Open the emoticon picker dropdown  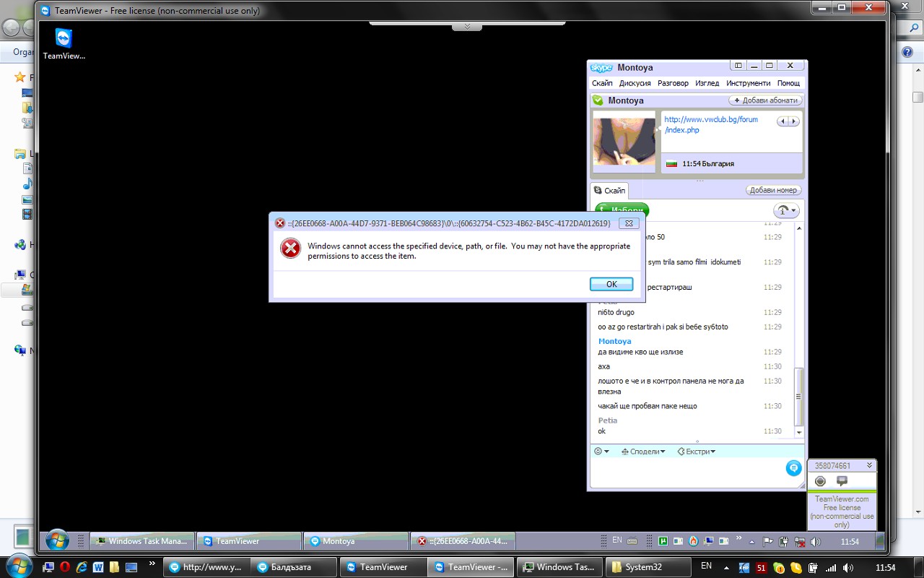coord(601,452)
